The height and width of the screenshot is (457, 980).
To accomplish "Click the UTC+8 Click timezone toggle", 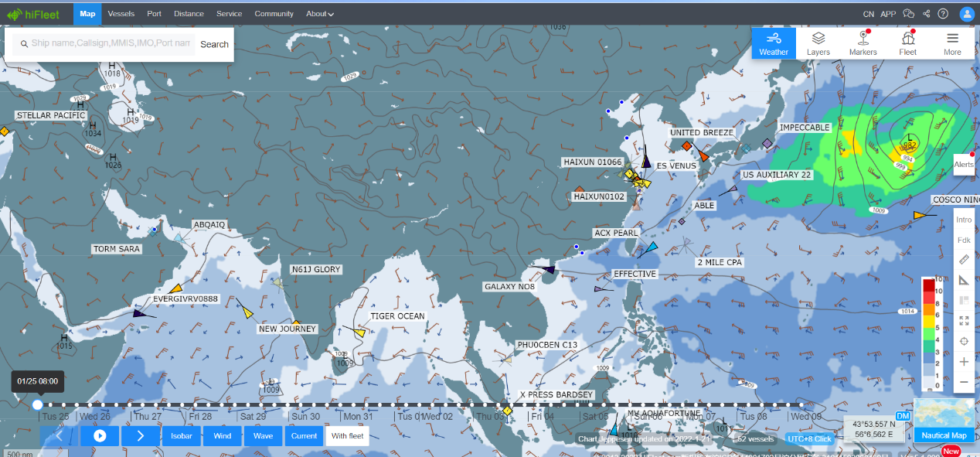I will coord(810,438).
